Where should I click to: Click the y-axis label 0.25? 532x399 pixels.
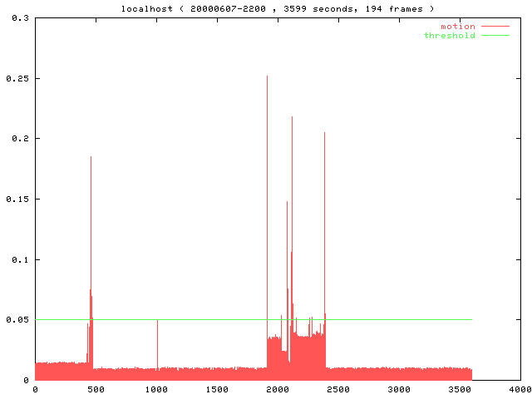[x=16, y=78]
